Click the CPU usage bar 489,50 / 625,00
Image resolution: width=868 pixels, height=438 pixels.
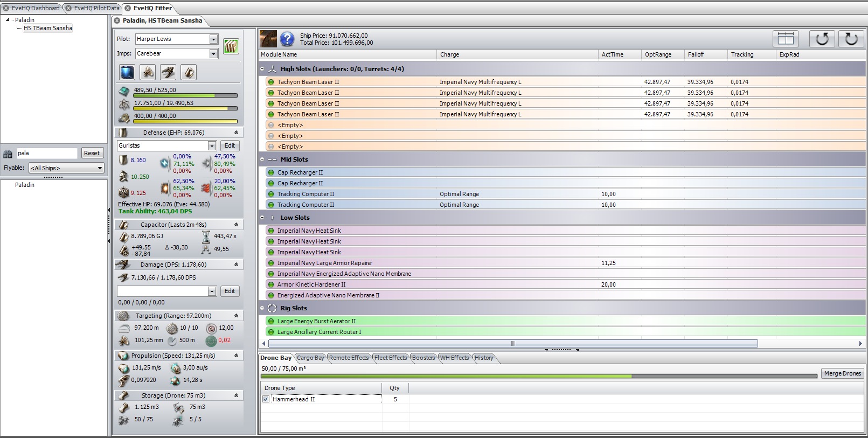point(185,95)
